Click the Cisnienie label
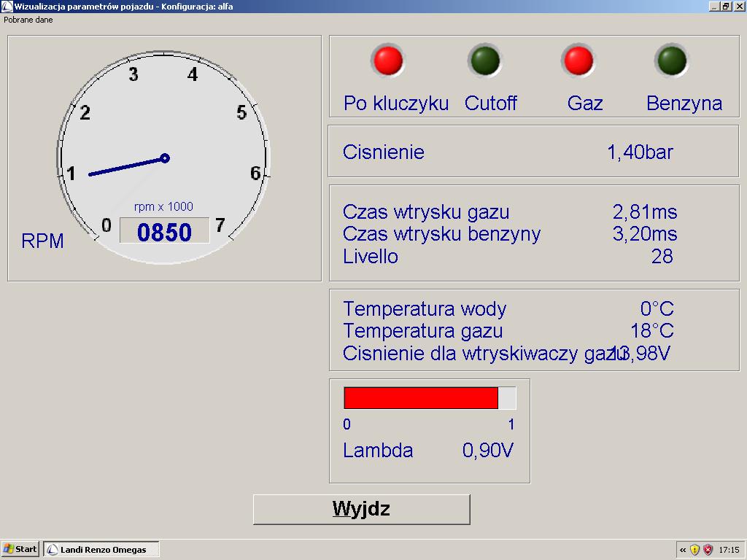Screen dimensions: 747x560 [x=384, y=152]
